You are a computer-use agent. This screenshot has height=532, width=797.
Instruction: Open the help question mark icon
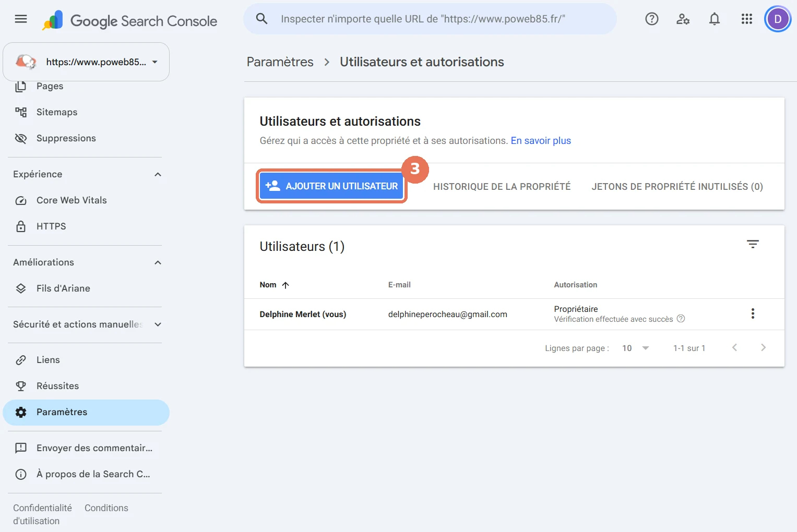click(x=652, y=19)
